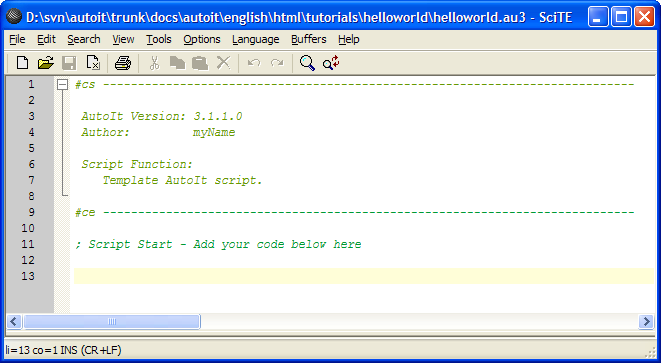This screenshot has width=661, height=363.
Task: Click the "Template AutoIt script." text
Action: [x=183, y=180]
